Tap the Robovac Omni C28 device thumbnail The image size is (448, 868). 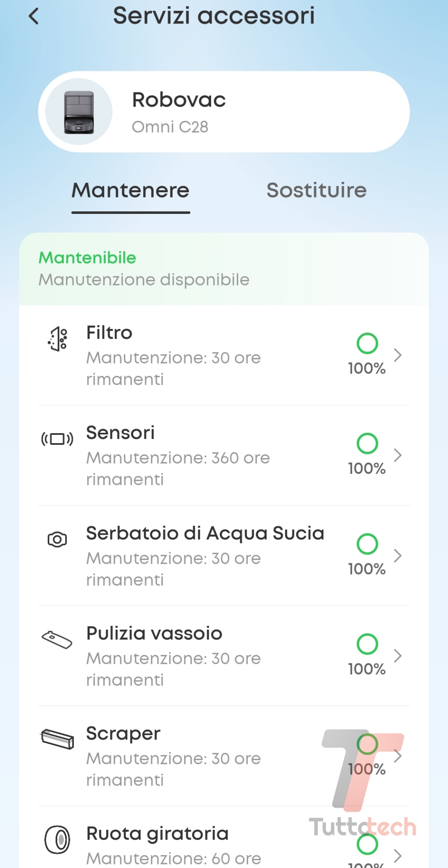coord(79,112)
